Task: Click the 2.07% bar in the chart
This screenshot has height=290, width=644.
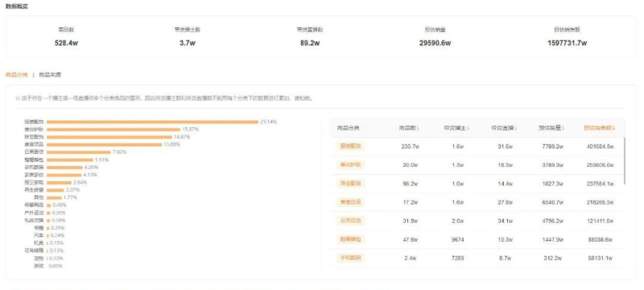Action: pyautogui.click(x=56, y=190)
